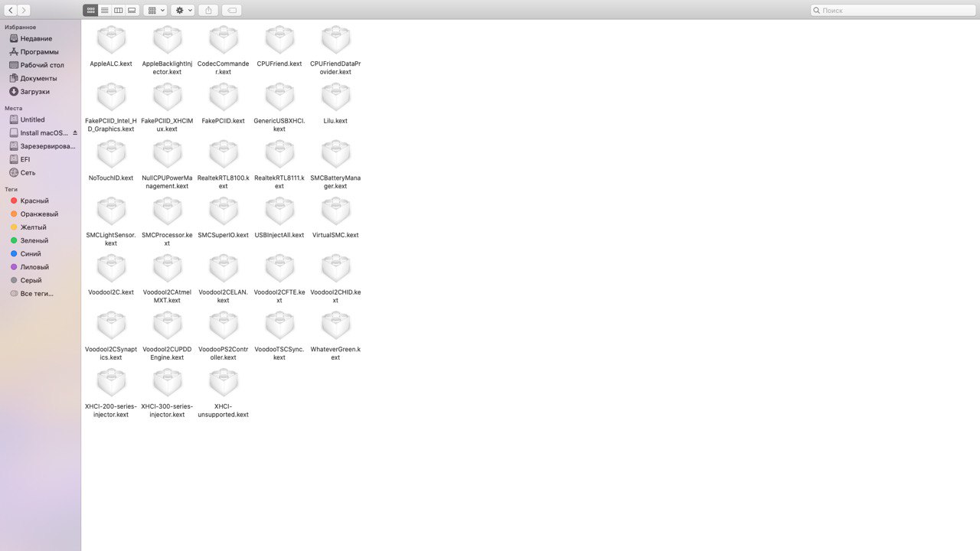980x551 pixels.
Task: Select the FakePCIID.kext icon
Action: (x=223, y=97)
